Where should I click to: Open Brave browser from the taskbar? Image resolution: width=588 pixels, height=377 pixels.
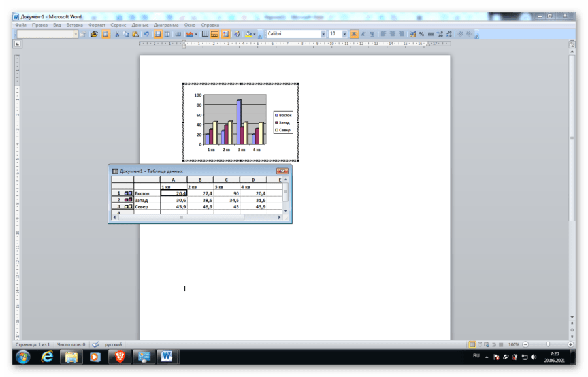click(x=119, y=357)
